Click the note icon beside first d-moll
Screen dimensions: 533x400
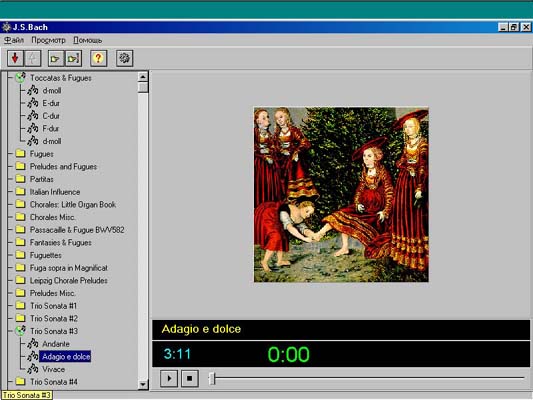coord(33,90)
